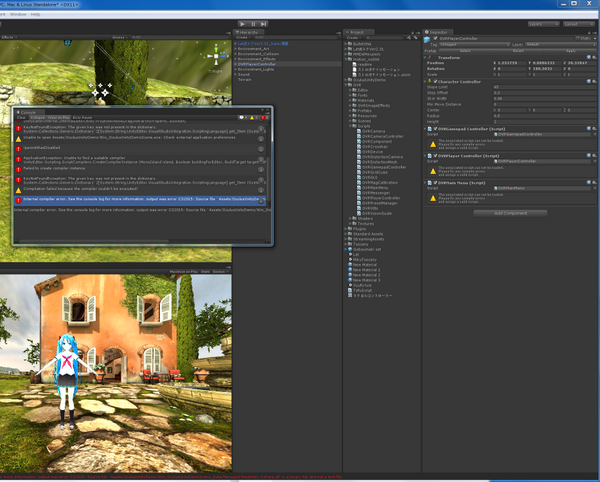The height and width of the screenshot is (482, 600).
Task: Click the Scene view orientation gizmo
Action: pos(216,56)
